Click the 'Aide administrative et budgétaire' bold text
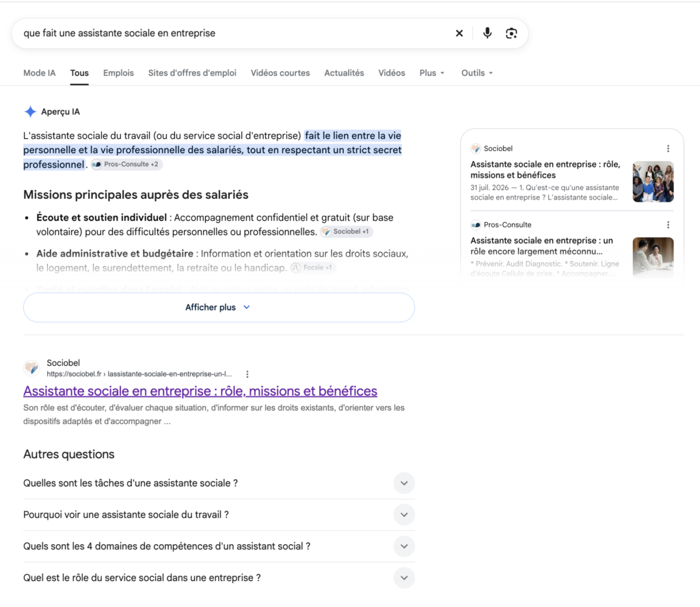Screen dimensions: 700x607 click(x=115, y=254)
